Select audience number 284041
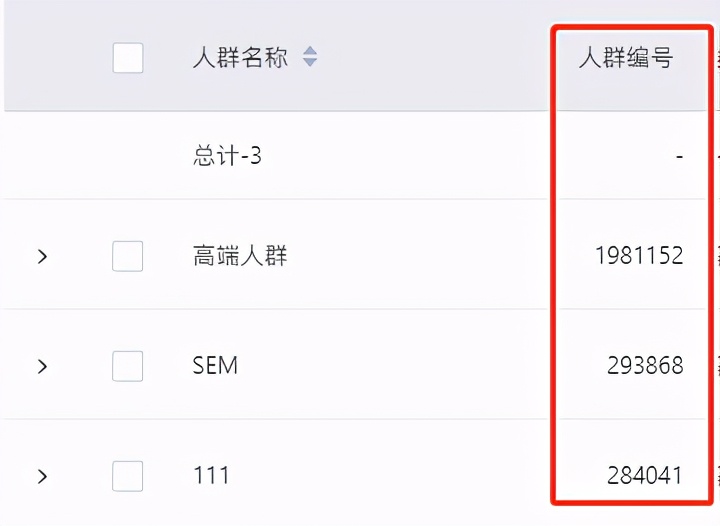 click(x=645, y=476)
